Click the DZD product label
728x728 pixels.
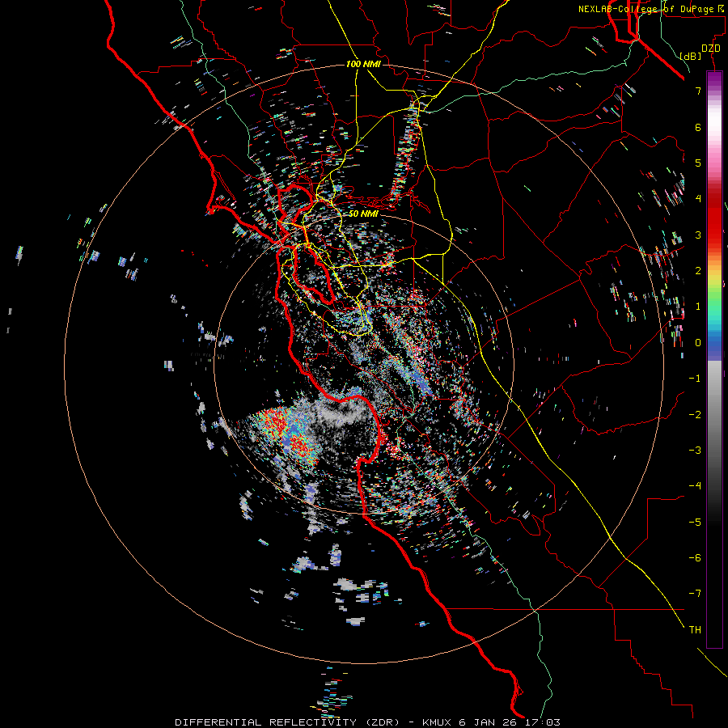711,49
